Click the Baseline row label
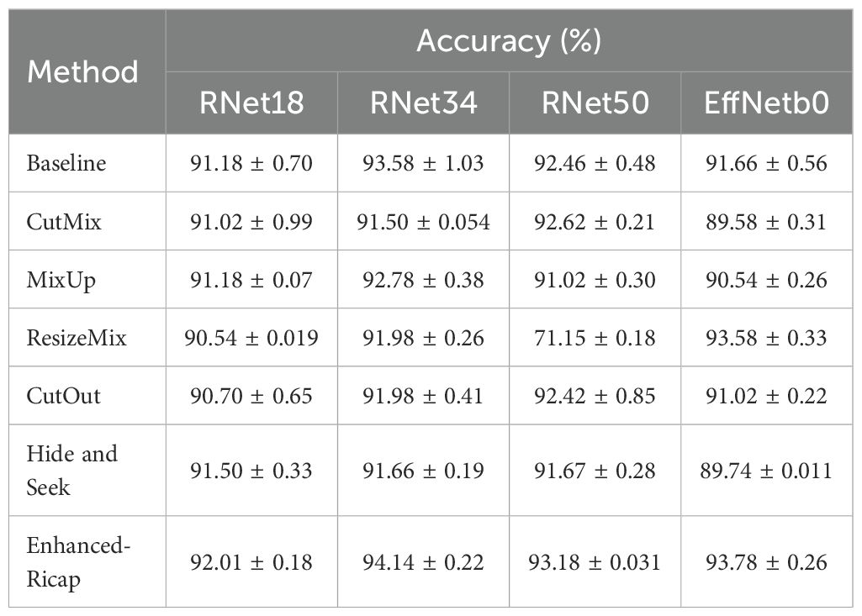The image size is (862, 616). point(66,162)
